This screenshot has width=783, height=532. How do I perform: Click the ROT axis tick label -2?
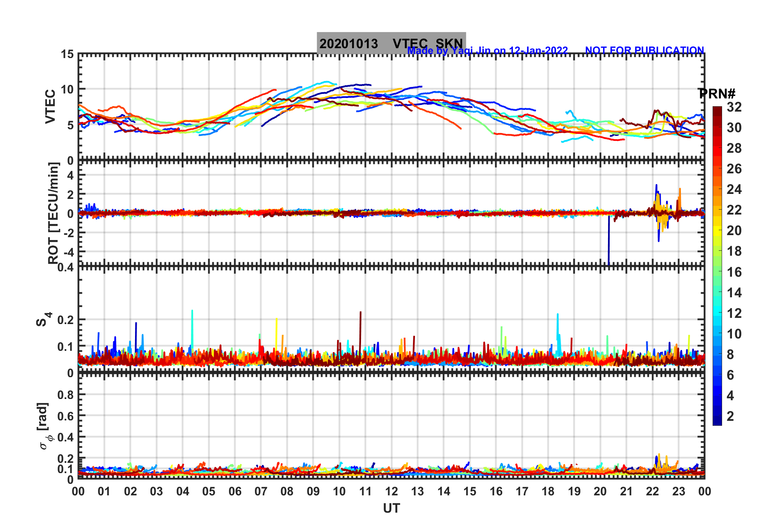coord(68,233)
